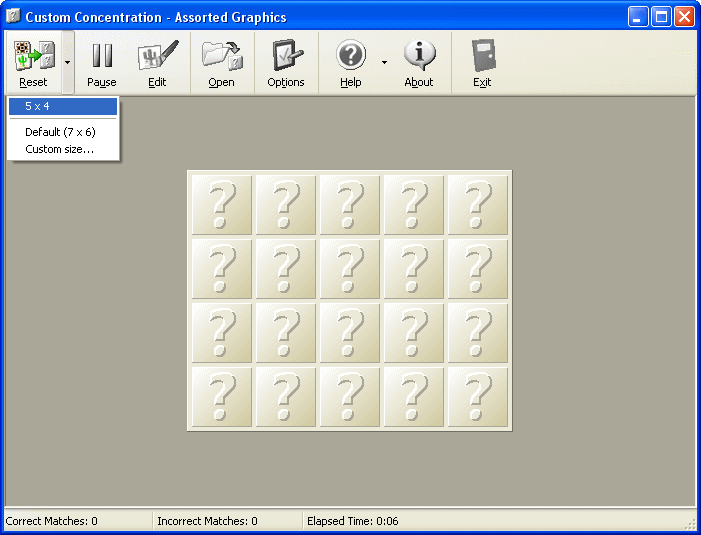Open the Options dialog
The height and width of the screenshot is (535, 701).
[x=286, y=63]
